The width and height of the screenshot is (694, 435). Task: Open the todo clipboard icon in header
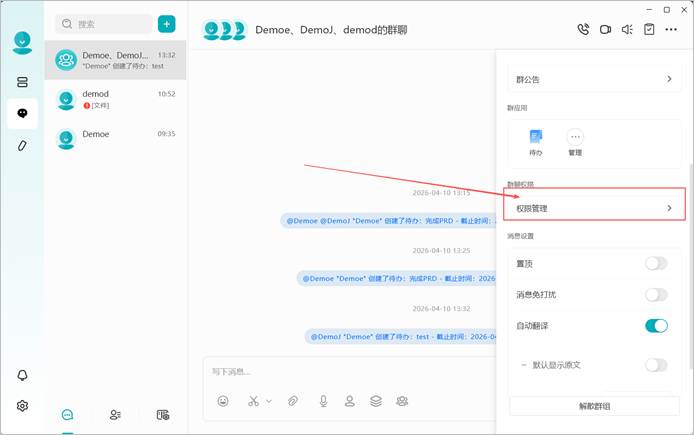pyautogui.click(x=649, y=30)
